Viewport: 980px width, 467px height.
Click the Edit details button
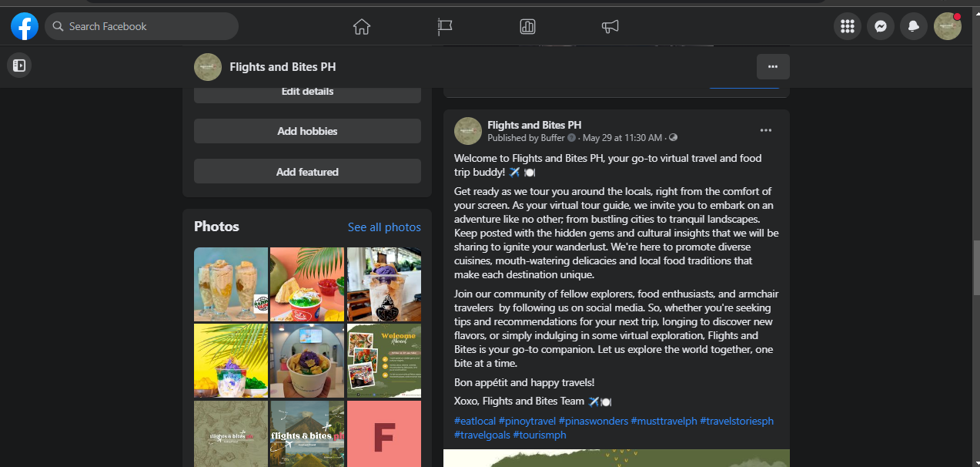click(307, 92)
